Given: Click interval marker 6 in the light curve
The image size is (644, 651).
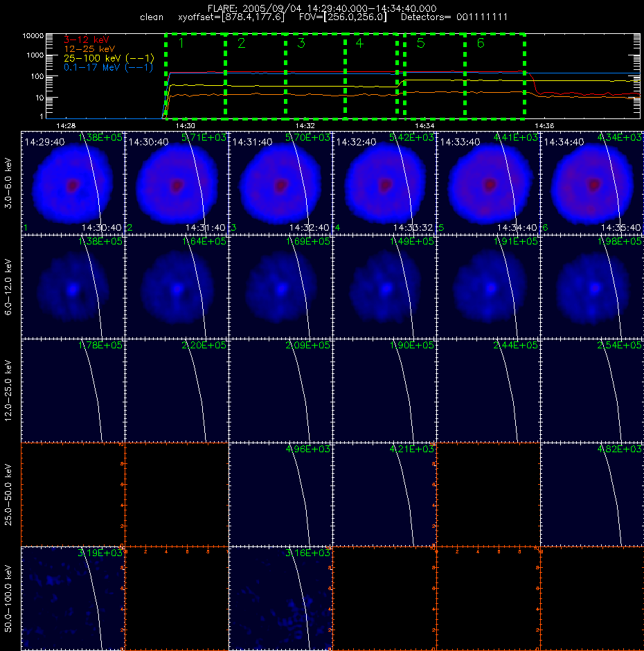Looking at the screenshot, I should tap(481, 43).
